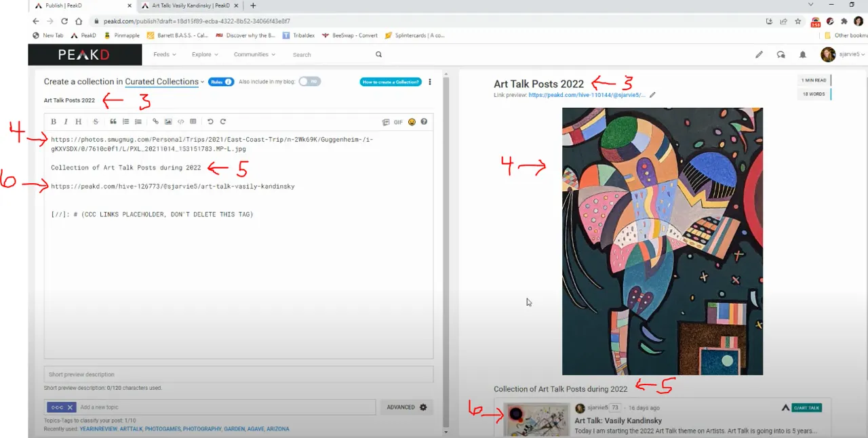Open the Tribaldex bookmark
This screenshot has height=438, width=868.
(298, 35)
